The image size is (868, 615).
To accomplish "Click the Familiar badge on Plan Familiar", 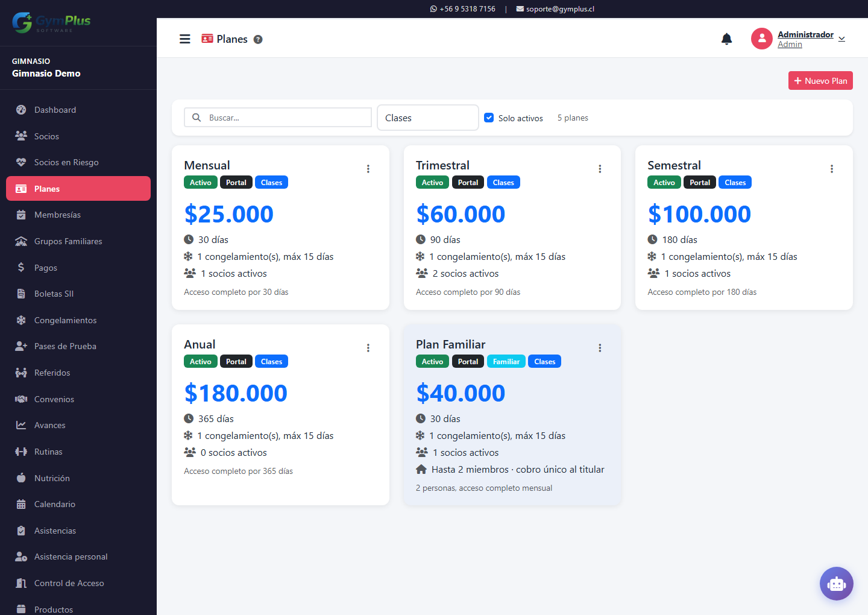I will (506, 362).
